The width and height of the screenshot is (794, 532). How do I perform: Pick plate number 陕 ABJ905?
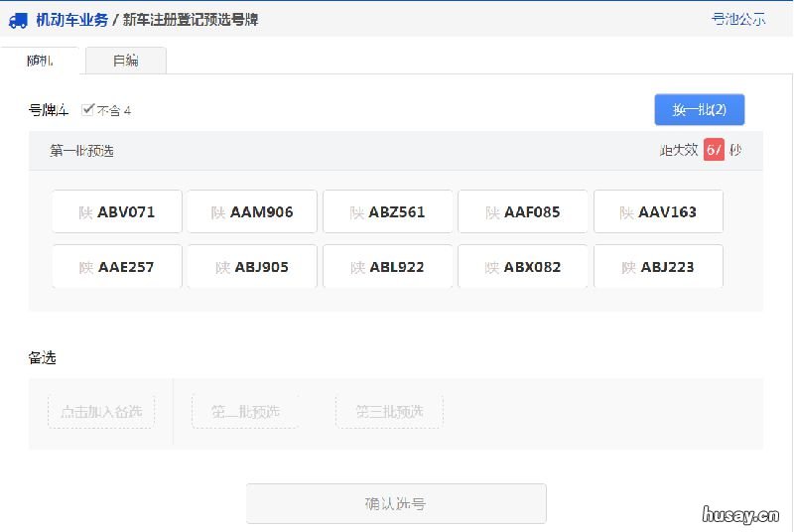coord(252,267)
